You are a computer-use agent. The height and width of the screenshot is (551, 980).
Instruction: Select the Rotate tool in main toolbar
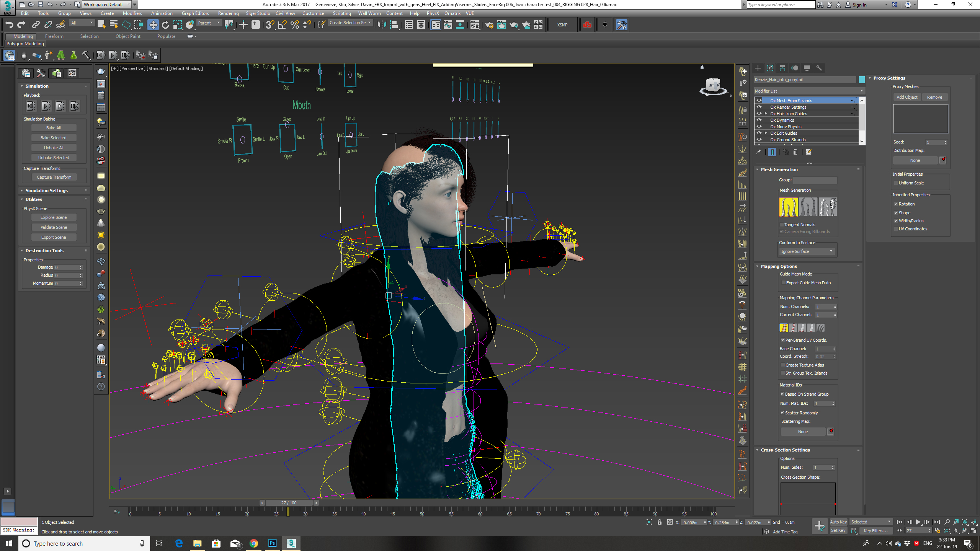pos(165,25)
